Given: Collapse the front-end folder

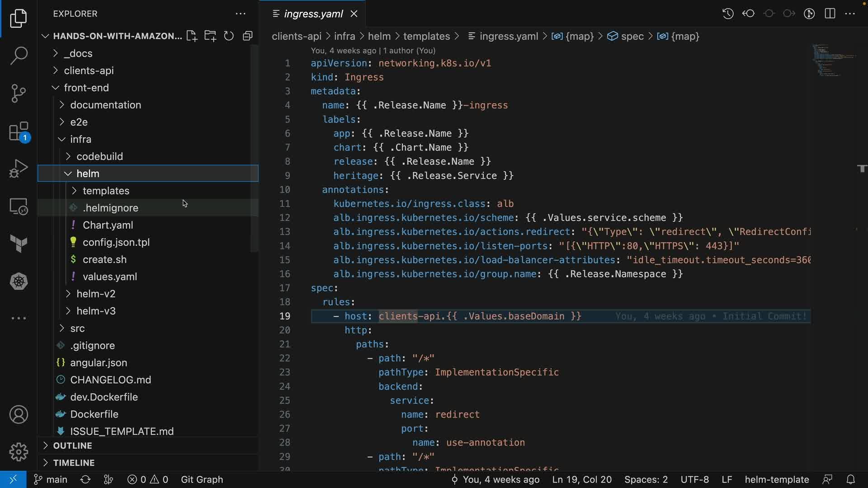Looking at the screenshot, I should [x=86, y=88].
